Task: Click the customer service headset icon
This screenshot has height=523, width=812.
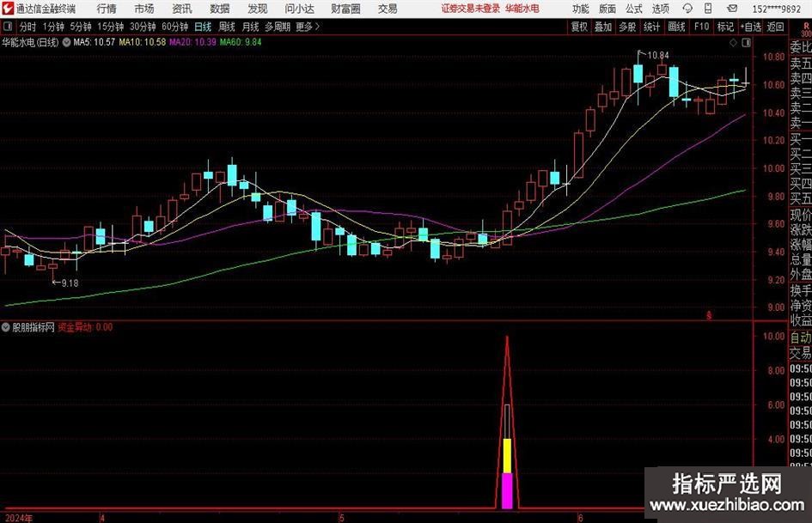Action: [x=687, y=9]
